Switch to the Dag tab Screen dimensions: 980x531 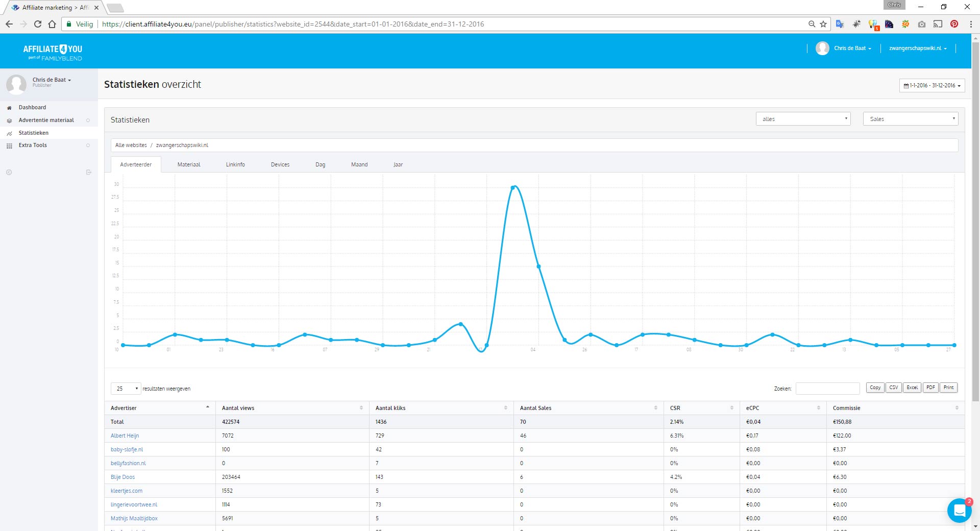click(320, 164)
